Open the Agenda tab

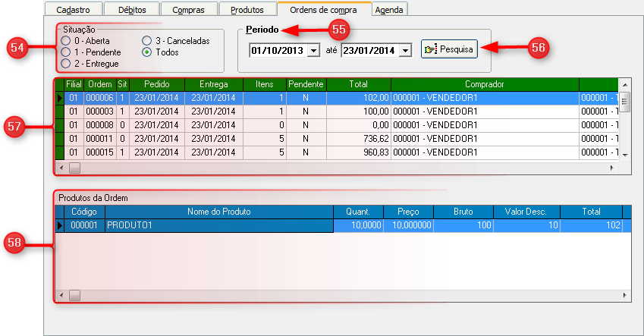pyautogui.click(x=389, y=9)
